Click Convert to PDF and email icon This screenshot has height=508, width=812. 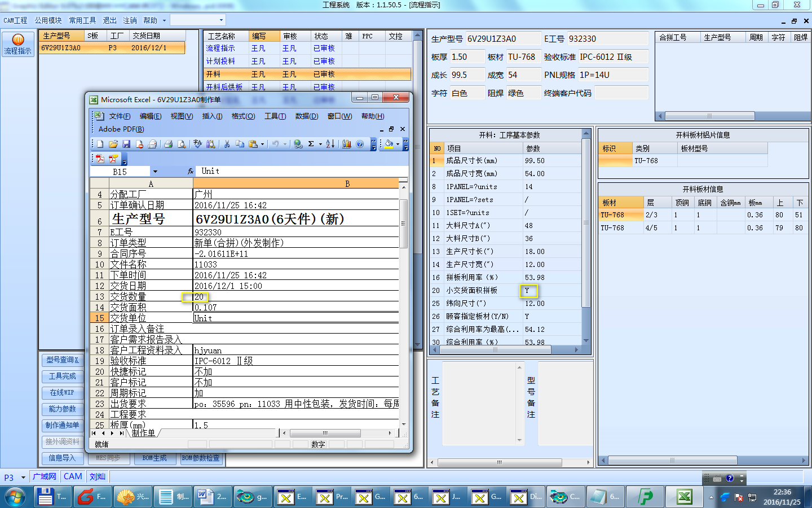pos(113,159)
